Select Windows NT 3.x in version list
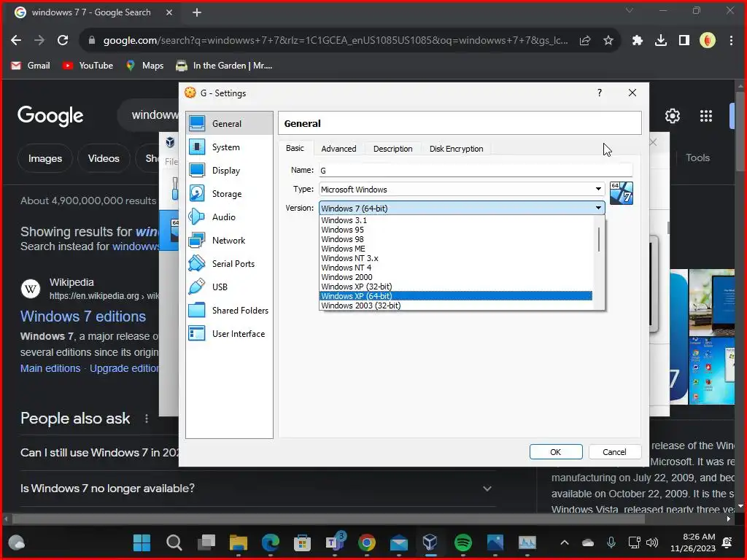747x560 pixels. click(x=456, y=258)
